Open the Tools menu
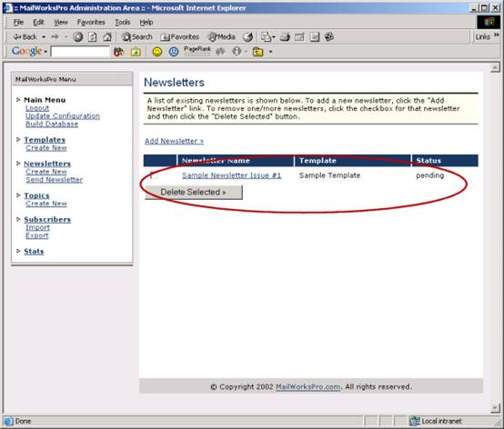The image size is (504, 429). [123, 22]
